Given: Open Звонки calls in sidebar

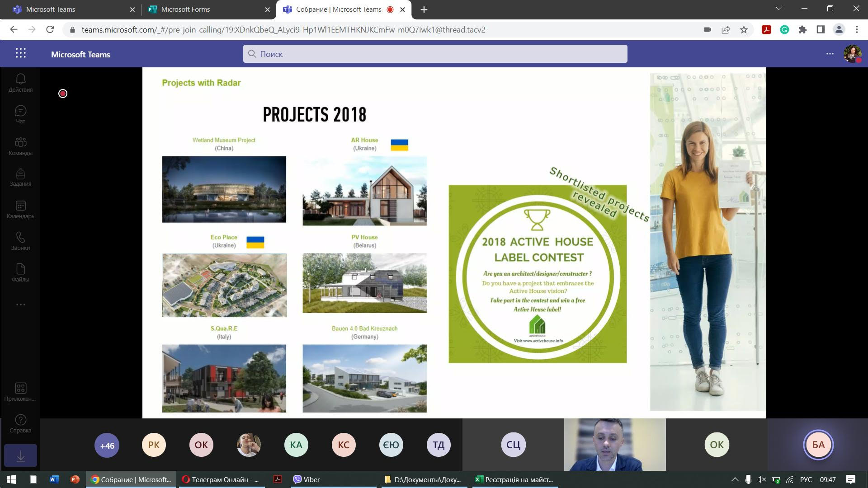Looking at the screenshot, I should 20,241.
